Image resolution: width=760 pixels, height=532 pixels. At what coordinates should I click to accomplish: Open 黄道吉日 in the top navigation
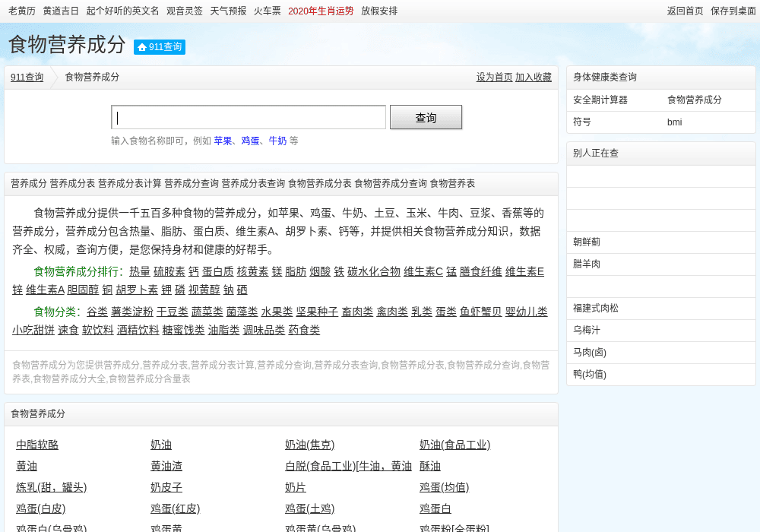click(x=61, y=11)
